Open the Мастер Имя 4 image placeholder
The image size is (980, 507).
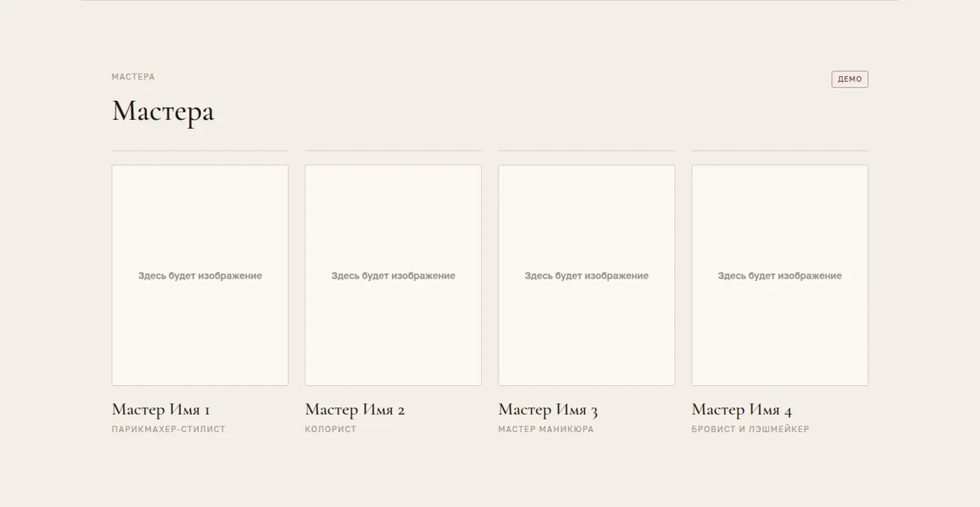780,275
